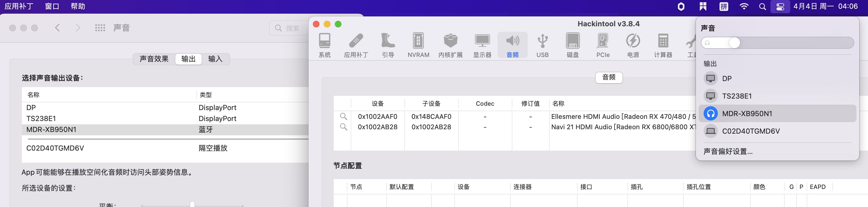Select the Audio tab speaker icon
868x207 pixels.
pyautogui.click(x=513, y=45)
